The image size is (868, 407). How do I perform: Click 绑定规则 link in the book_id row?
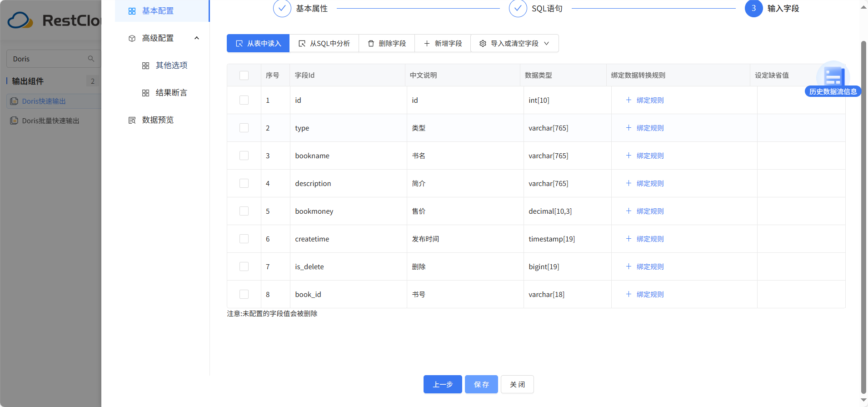click(645, 294)
